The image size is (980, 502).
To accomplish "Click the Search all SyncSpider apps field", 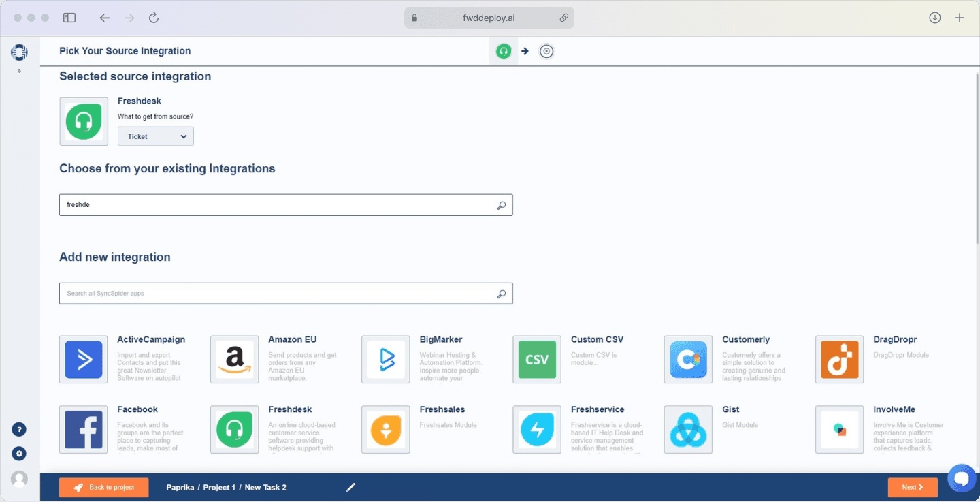I will pyautogui.click(x=286, y=294).
